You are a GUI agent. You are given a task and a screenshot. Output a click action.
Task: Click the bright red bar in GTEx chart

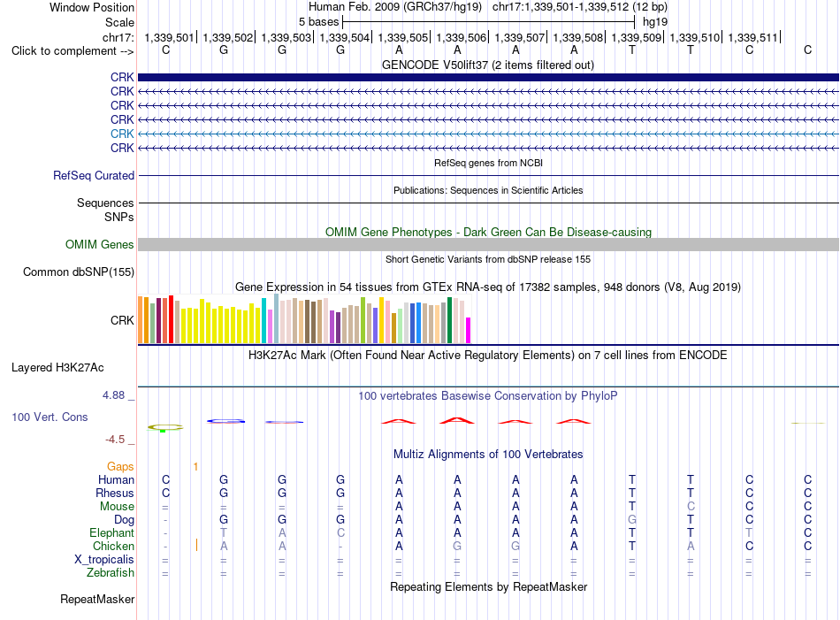[171, 318]
